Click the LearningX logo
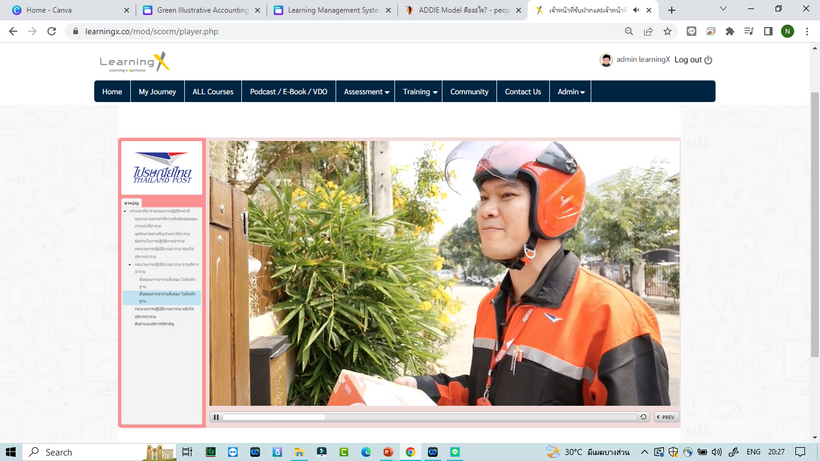This screenshot has width=820, height=461. click(135, 63)
